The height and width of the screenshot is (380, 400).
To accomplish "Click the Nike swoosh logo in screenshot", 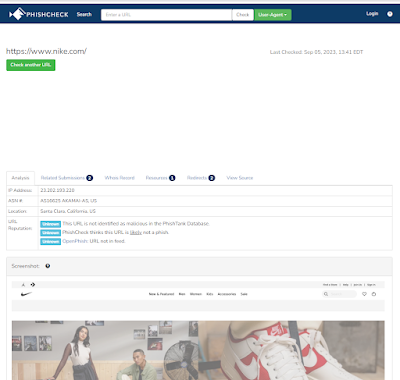I will 26,294.
